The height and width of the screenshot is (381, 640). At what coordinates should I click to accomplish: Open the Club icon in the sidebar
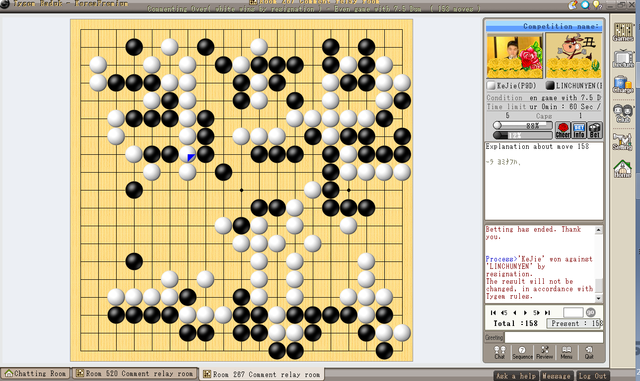click(x=623, y=113)
